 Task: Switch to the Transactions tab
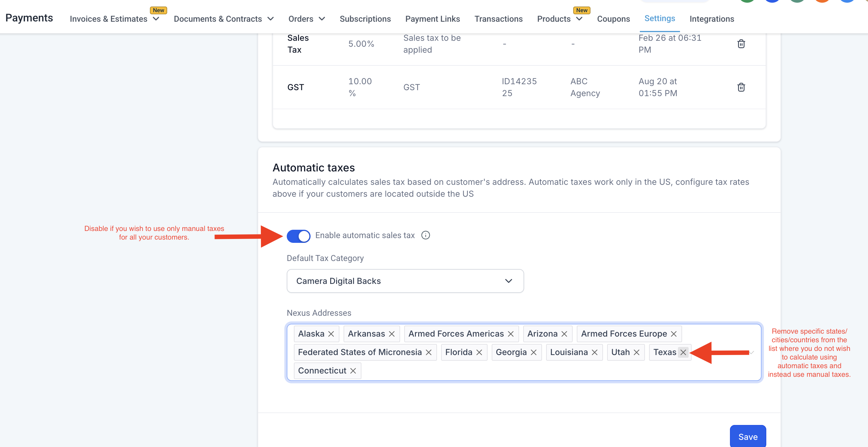(498, 19)
